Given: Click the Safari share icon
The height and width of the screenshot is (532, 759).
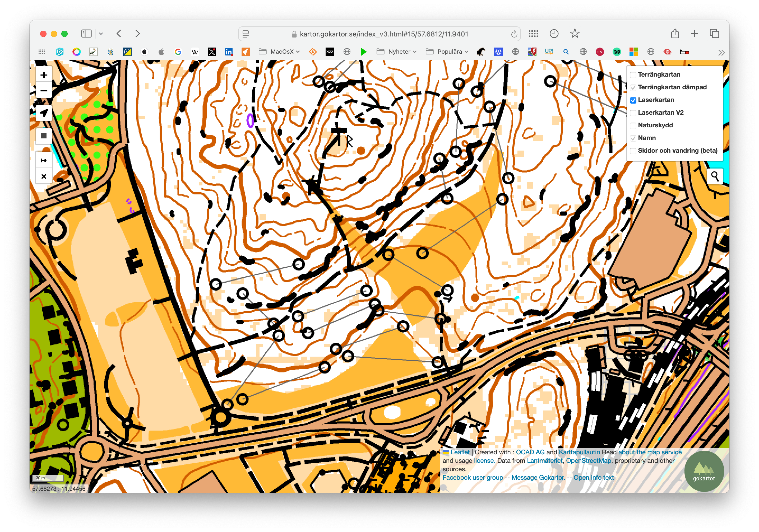Looking at the screenshot, I should pos(675,34).
